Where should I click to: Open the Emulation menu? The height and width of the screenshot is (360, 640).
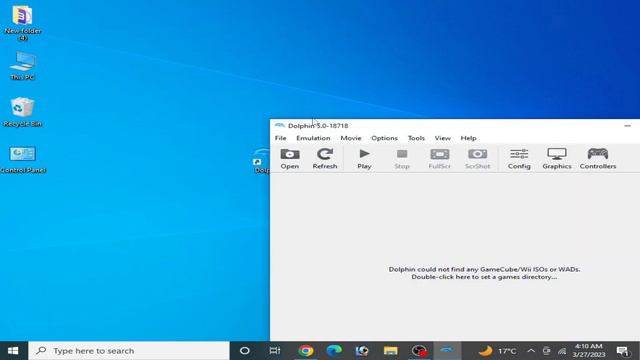313,138
